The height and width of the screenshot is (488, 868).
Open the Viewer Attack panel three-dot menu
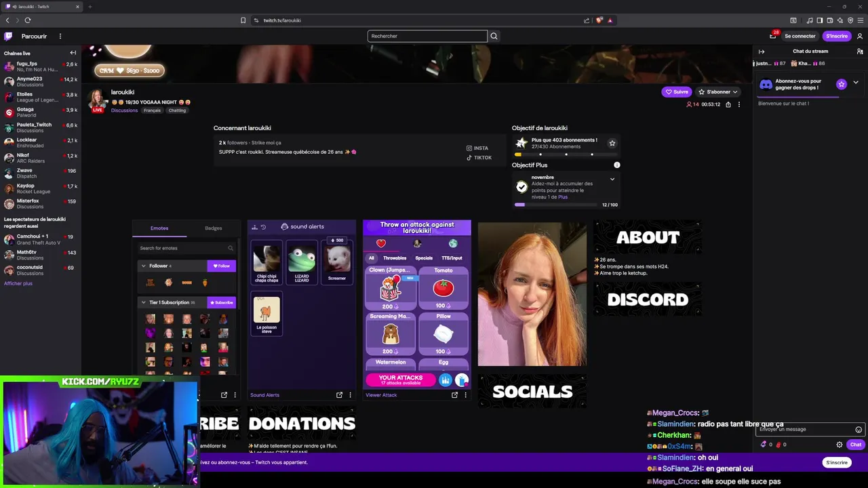(x=466, y=394)
